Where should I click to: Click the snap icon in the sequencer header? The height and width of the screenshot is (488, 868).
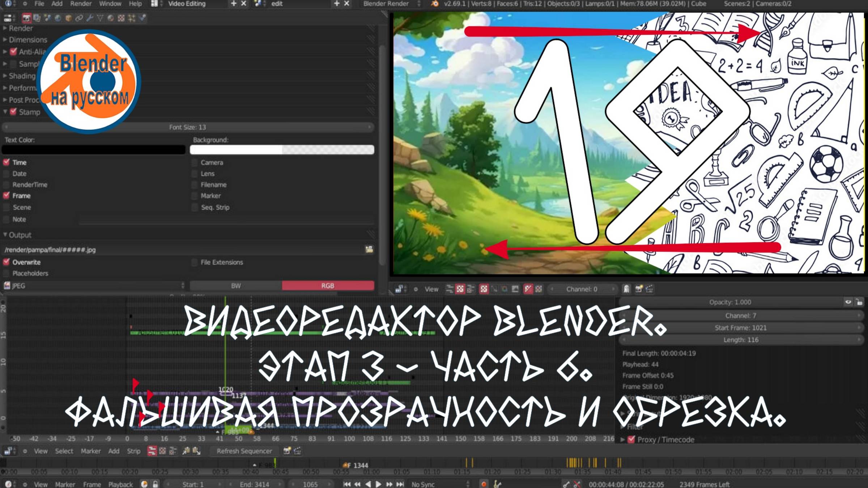[x=184, y=451]
